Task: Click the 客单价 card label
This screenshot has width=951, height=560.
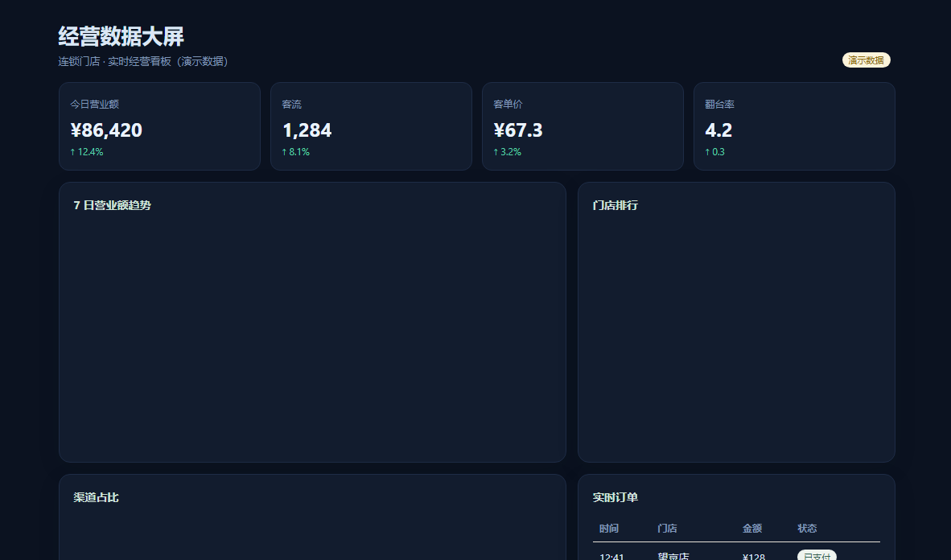Action: click(x=508, y=105)
